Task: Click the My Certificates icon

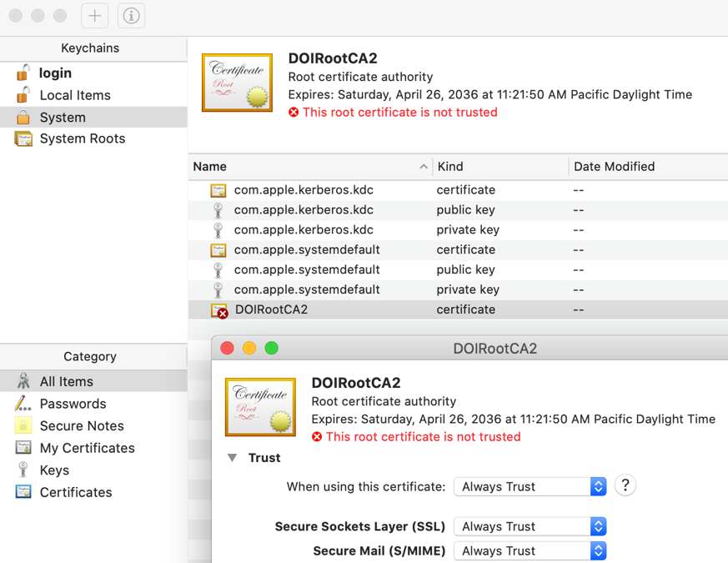Action: pyautogui.click(x=23, y=448)
